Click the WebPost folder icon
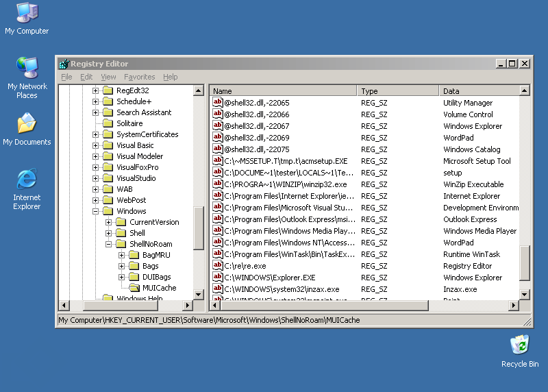 click(108, 200)
